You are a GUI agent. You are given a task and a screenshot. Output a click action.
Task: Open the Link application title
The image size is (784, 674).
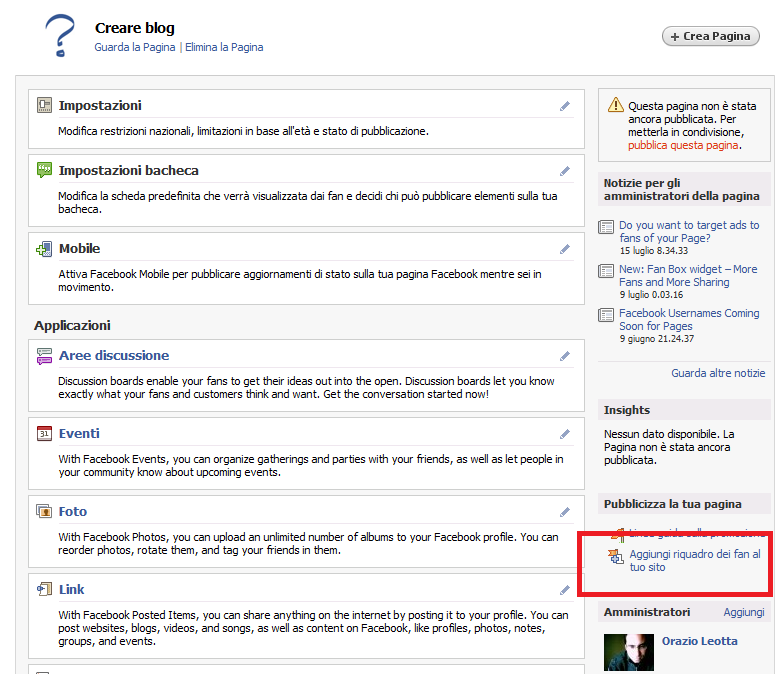(x=72, y=590)
